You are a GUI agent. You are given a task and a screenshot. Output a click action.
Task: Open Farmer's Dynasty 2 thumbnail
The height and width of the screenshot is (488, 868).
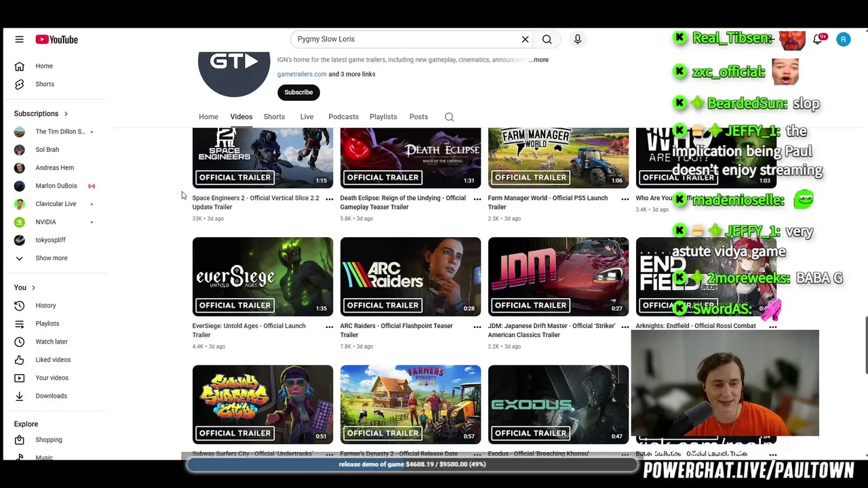pos(410,405)
